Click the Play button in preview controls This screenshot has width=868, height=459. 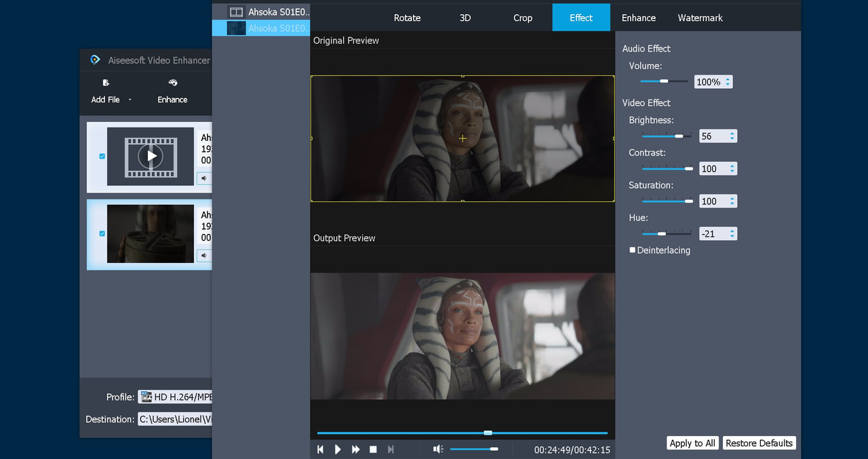[x=338, y=450]
